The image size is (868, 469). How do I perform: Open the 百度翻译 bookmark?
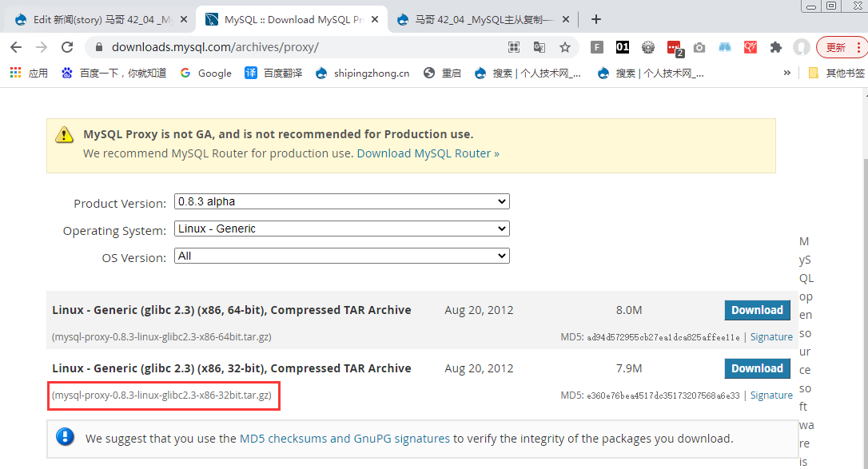(273, 73)
